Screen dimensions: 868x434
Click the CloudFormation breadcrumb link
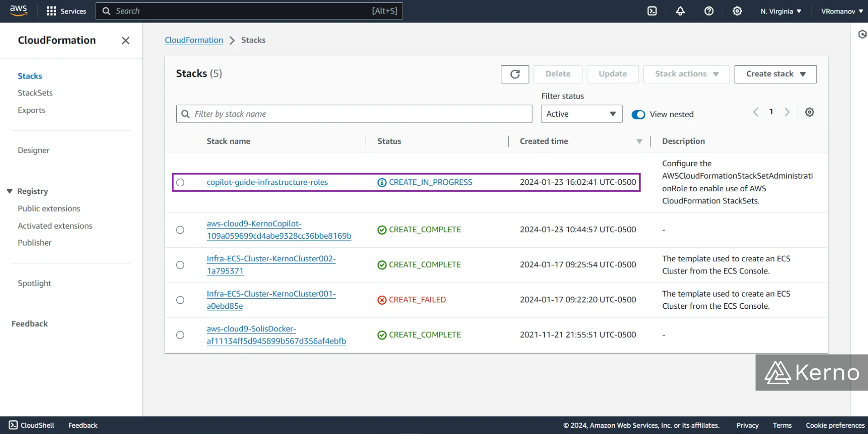pos(194,40)
